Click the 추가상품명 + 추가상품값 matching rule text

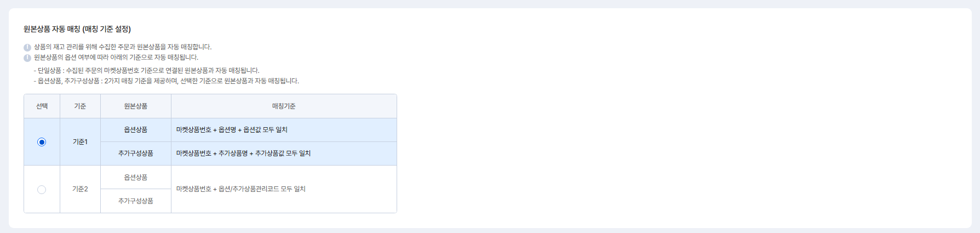point(243,154)
